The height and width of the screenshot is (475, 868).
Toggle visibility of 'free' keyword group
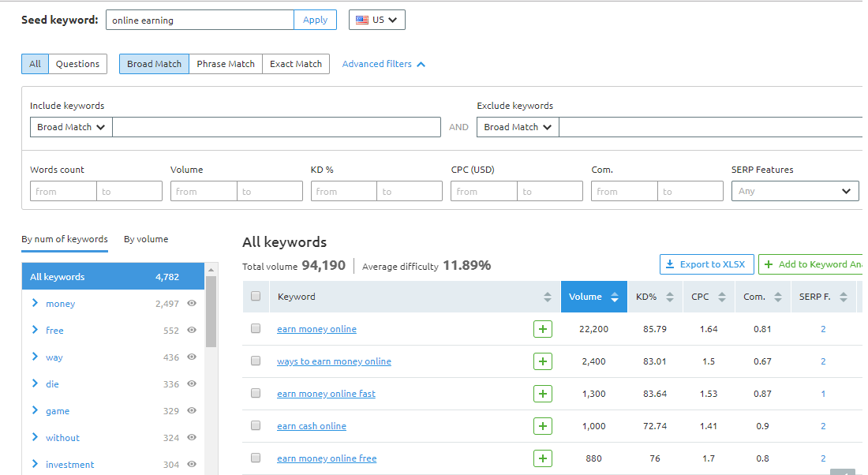click(x=192, y=330)
